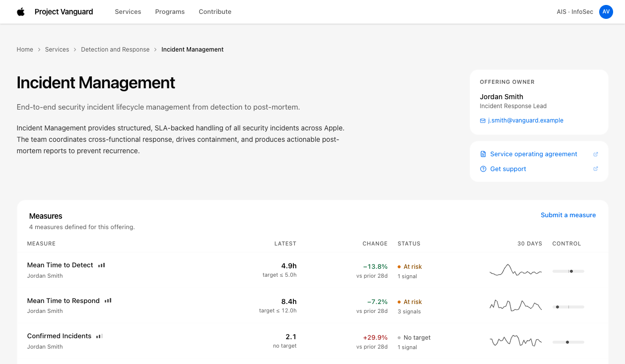This screenshot has height=364, width=625.
Task: Click Incident Management breadcrumb item
Action: click(193, 50)
